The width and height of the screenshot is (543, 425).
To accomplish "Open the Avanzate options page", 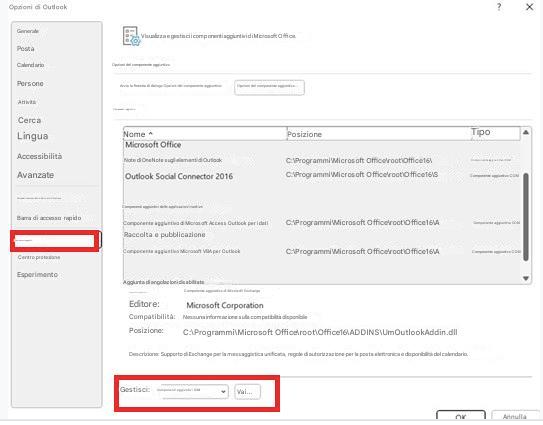I will (x=35, y=175).
